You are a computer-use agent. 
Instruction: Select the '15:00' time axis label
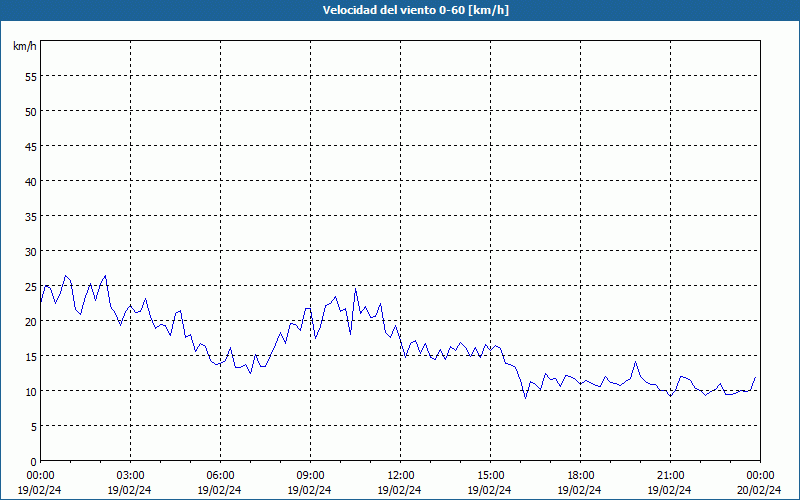(x=490, y=476)
